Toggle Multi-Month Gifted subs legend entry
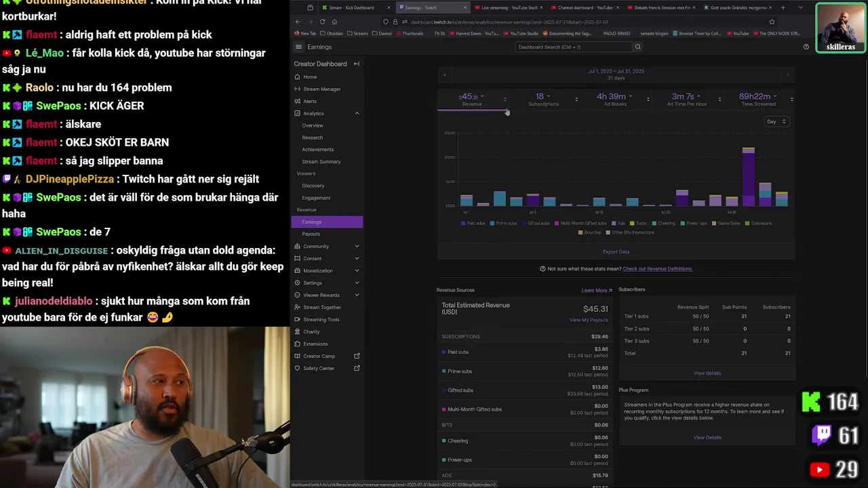This screenshot has width=868, height=488. point(580,223)
